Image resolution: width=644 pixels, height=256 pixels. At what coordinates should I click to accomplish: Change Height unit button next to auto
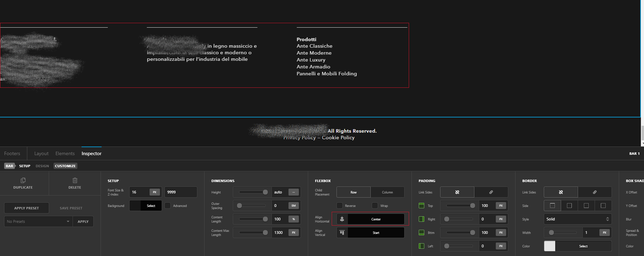pos(293,192)
